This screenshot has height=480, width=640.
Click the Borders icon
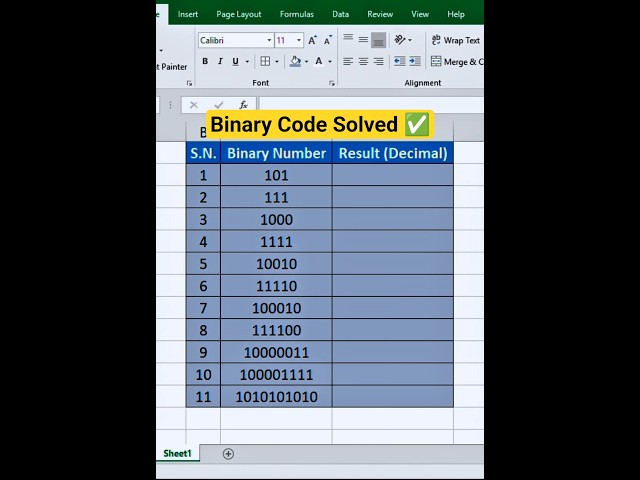click(265, 61)
